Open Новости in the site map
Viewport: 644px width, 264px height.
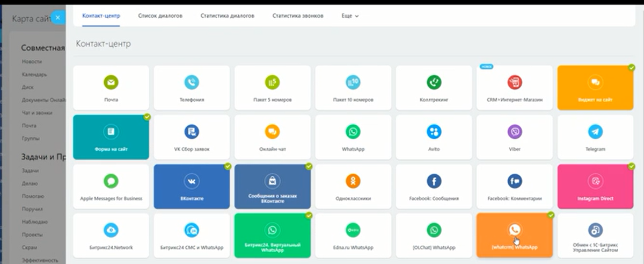pyautogui.click(x=32, y=62)
